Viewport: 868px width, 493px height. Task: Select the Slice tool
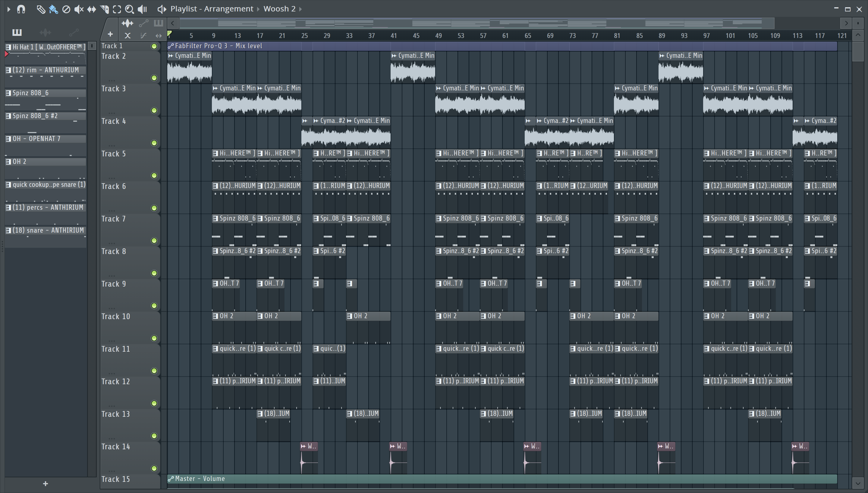[104, 9]
